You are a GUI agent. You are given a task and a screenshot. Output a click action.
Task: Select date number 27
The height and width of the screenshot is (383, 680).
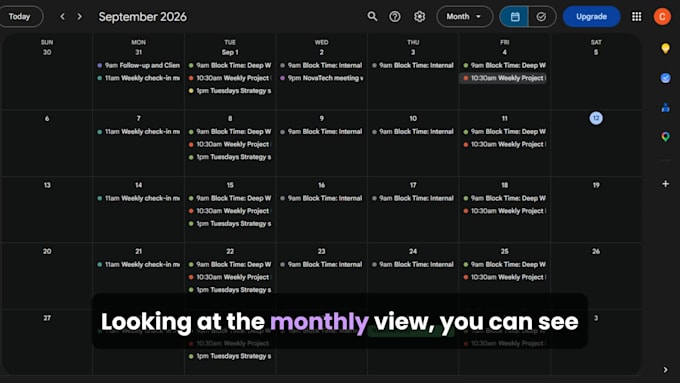[47, 318]
